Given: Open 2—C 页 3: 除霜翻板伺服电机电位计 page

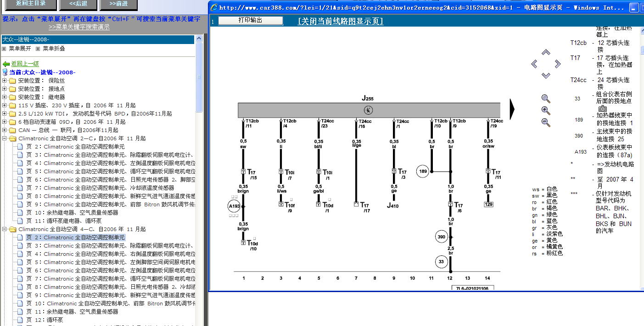Looking at the screenshot, I should [110, 155].
